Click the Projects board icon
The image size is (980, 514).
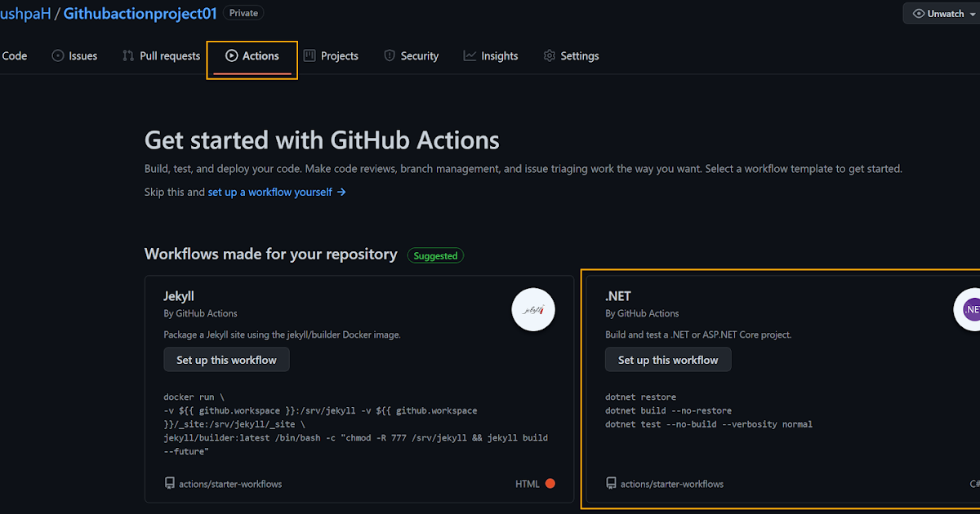(x=308, y=55)
